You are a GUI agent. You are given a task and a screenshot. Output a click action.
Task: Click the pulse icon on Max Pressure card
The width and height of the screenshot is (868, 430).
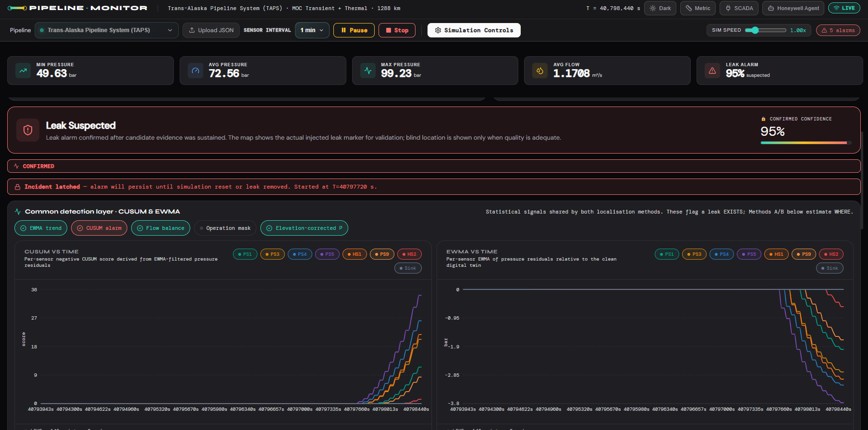pyautogui.click(x=368, y=71)
